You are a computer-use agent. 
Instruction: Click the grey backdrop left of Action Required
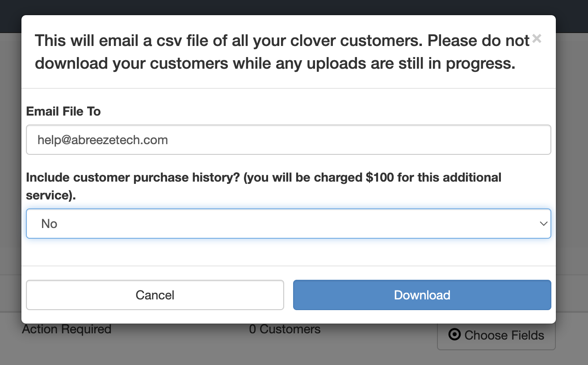coord(11,330)
